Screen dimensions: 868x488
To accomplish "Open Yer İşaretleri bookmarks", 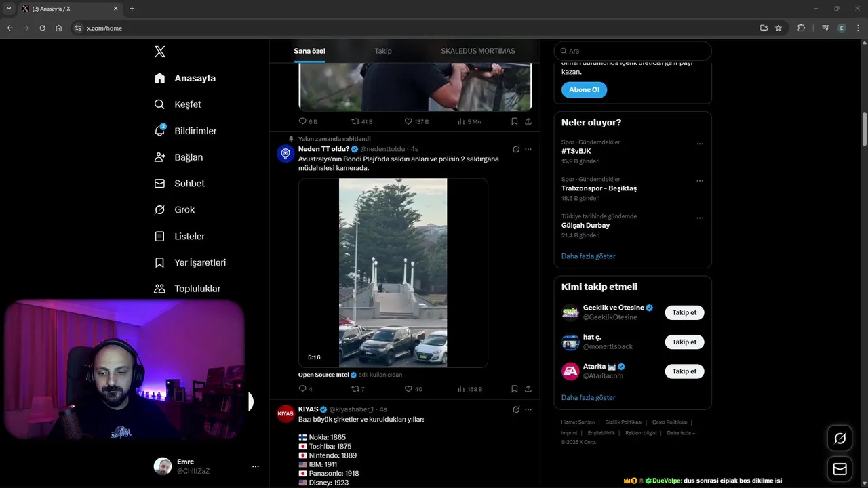I will pyautogui.click(x=190, y=262).
